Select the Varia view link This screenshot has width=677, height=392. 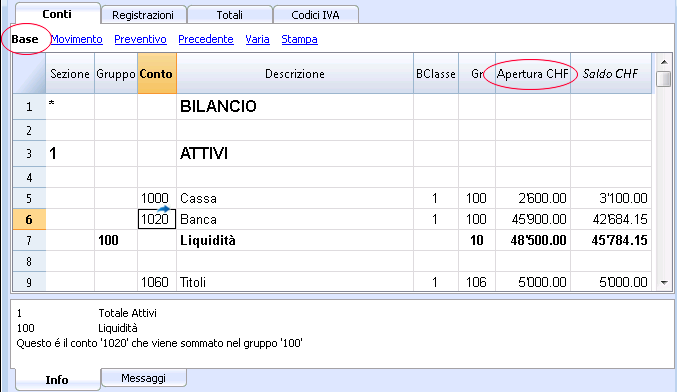[x=257, y=39]
